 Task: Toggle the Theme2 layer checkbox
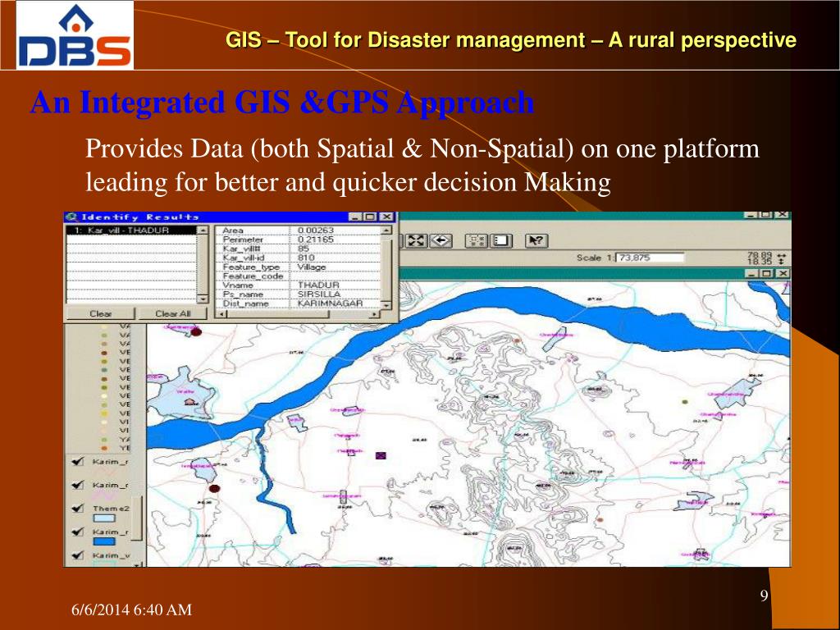tap(78, 508)
